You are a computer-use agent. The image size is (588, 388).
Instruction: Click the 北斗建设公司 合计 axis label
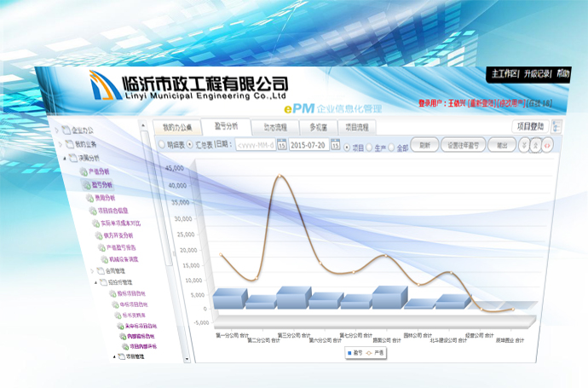(448, 340)
